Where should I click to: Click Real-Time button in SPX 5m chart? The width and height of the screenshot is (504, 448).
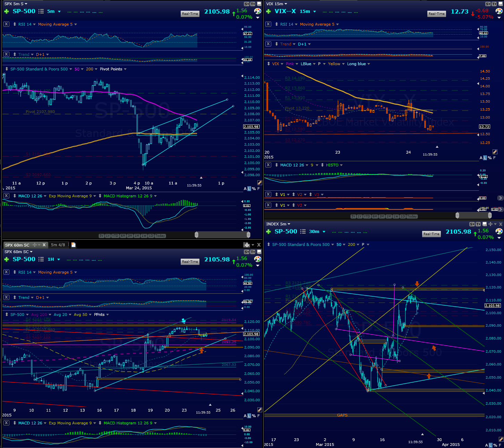190,14
